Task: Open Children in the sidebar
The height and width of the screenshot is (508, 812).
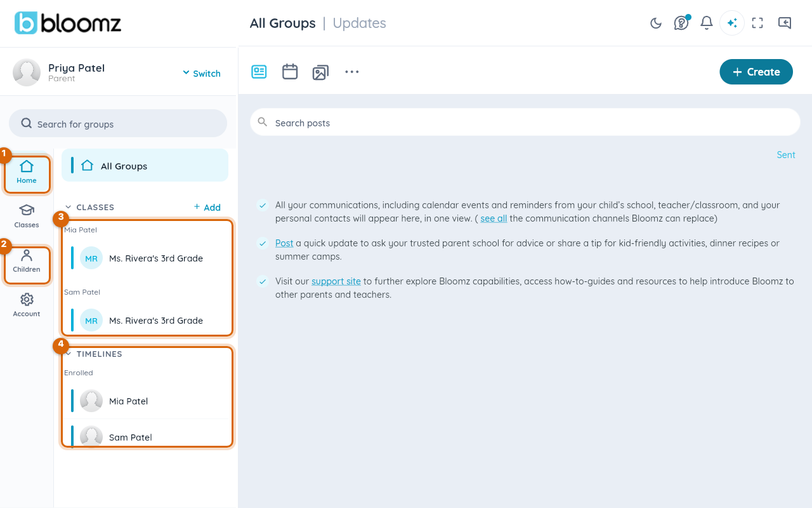Action: [x=27, y=261]
